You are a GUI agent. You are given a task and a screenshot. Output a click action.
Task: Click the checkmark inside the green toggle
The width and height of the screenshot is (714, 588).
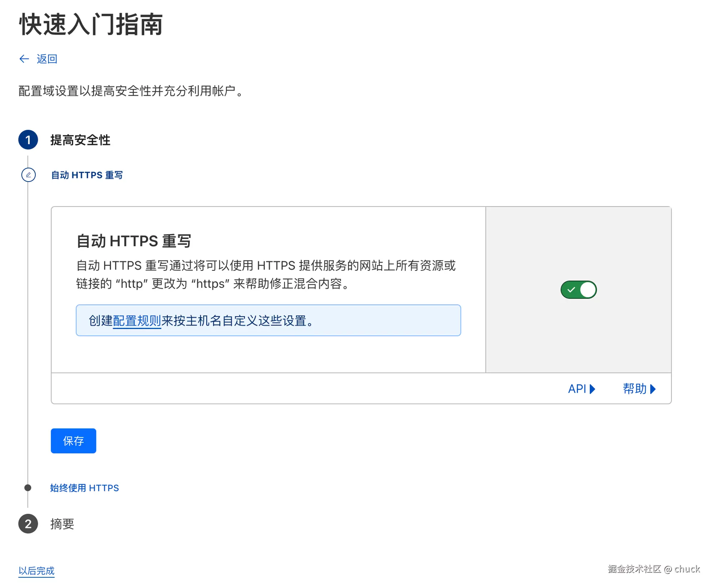pyautogui.click(x=572, y=290)
